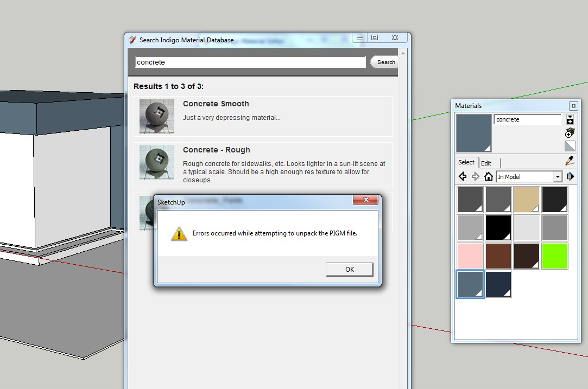
Task: Select the bright green material swatch
Action: point(554,256)
